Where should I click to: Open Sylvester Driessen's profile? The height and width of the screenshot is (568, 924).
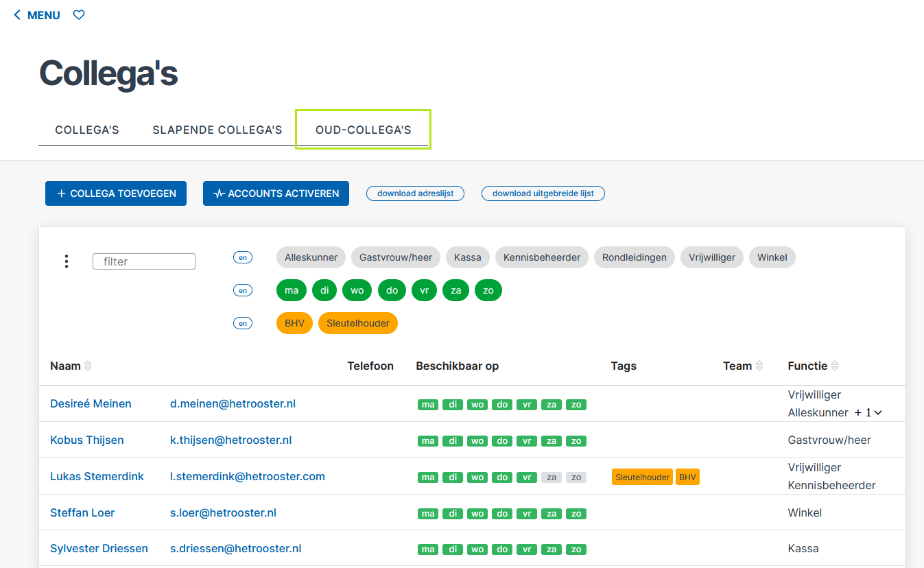pyautogui.click(x=99, y=548)
